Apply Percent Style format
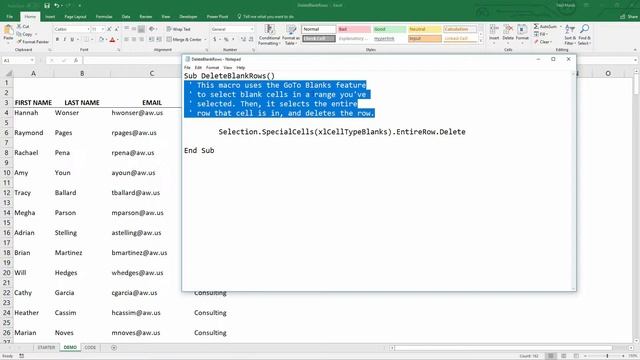 click(x=226, y=40)
